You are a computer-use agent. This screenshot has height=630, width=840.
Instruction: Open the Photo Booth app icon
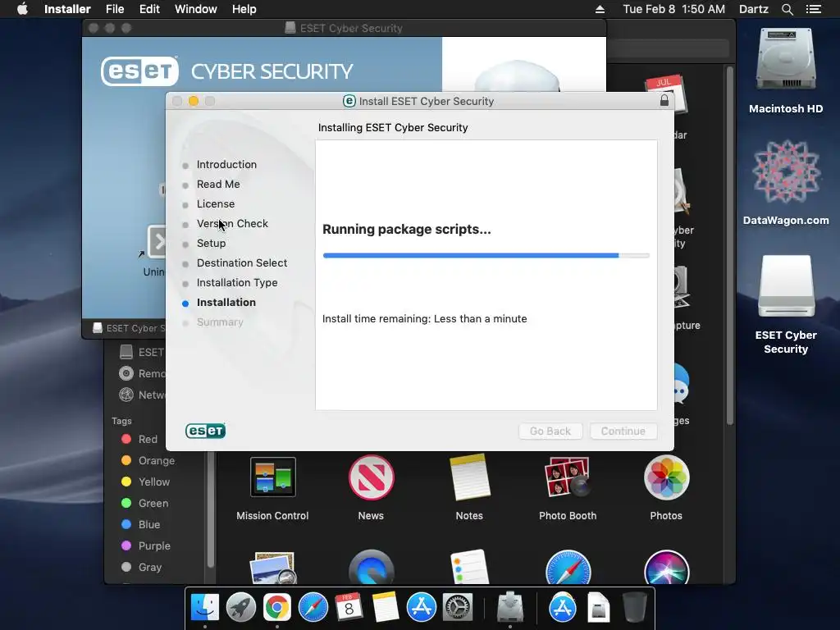(x=568, y=477)
